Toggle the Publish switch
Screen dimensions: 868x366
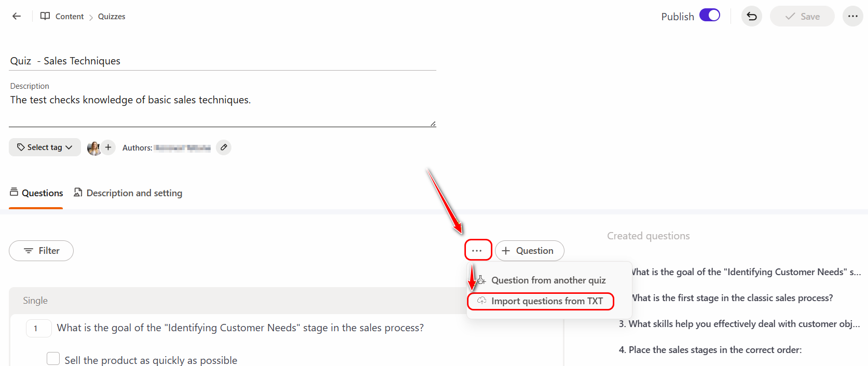709,16
